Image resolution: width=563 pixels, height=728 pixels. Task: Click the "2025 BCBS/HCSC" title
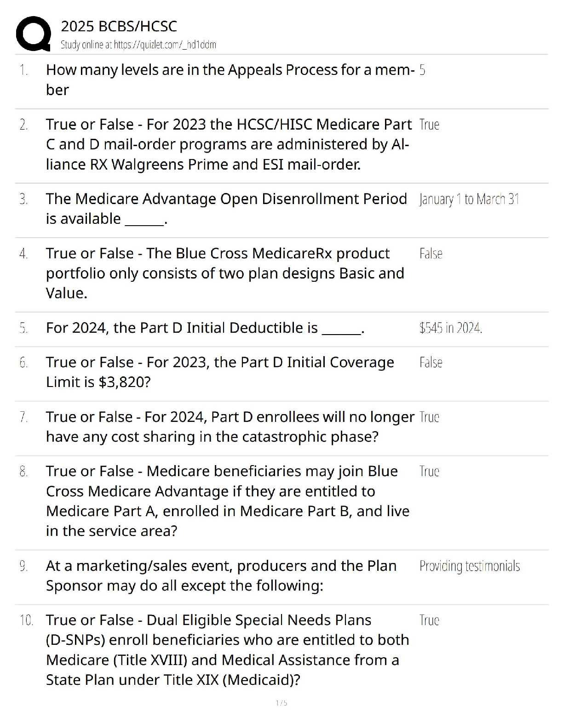click(119, 26)
